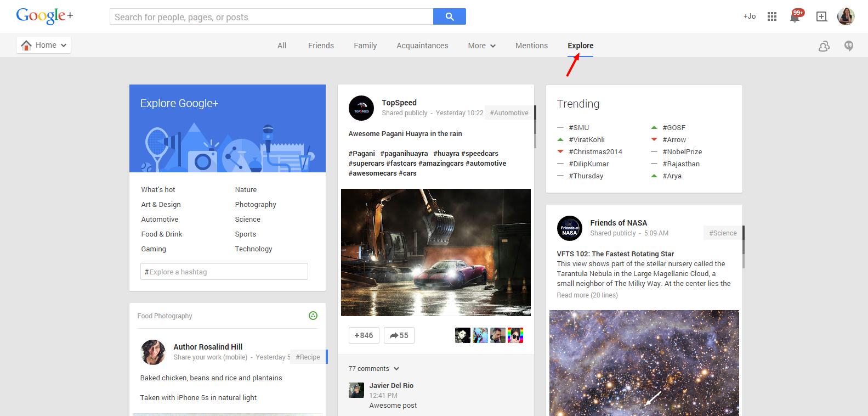This screenshot has width=868, height=416.
Task: Click the #ViratKohli trending hashtag
Action: click(586, 139)
